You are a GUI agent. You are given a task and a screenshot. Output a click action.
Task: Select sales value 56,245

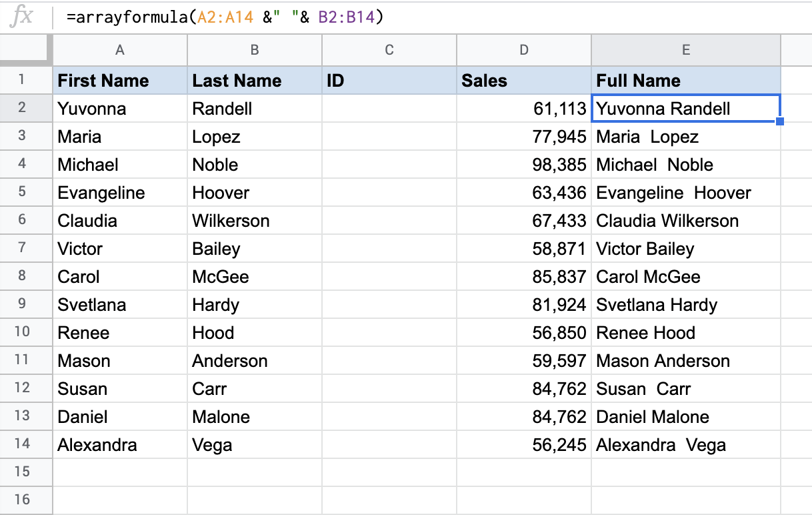tap(524, 445)
